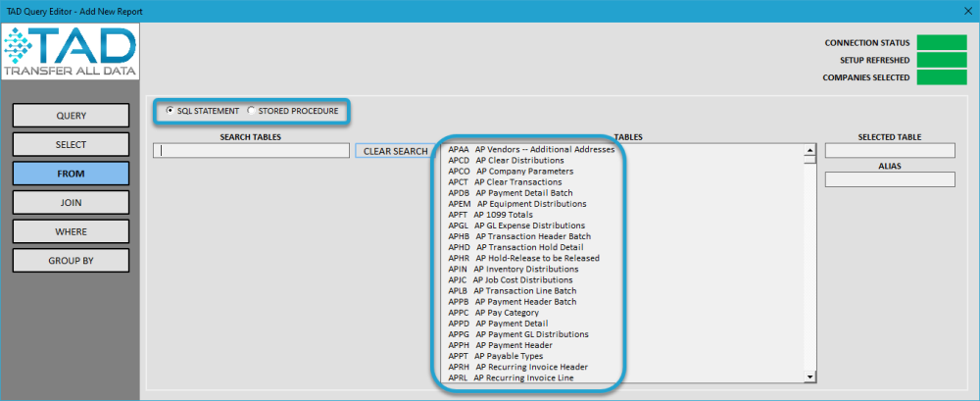Image resolution: width=980 pixels, height=401 pixels.
Task: Open the SELECT section
Action: point(72,144)
